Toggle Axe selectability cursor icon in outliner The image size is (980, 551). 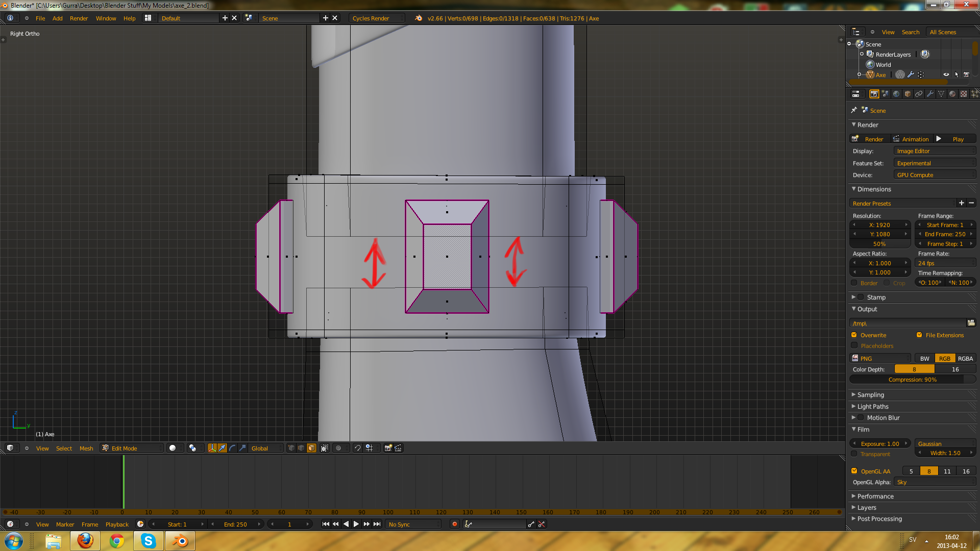[x=957, y=74]
